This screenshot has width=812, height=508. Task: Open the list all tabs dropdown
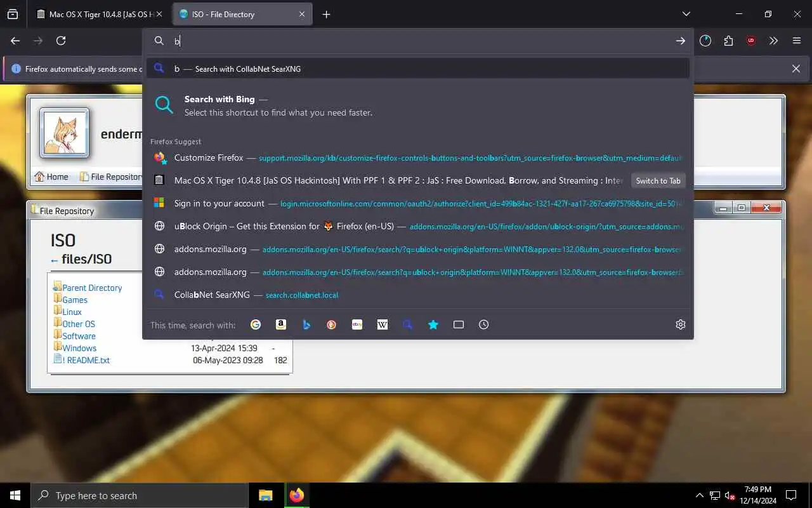686,14
